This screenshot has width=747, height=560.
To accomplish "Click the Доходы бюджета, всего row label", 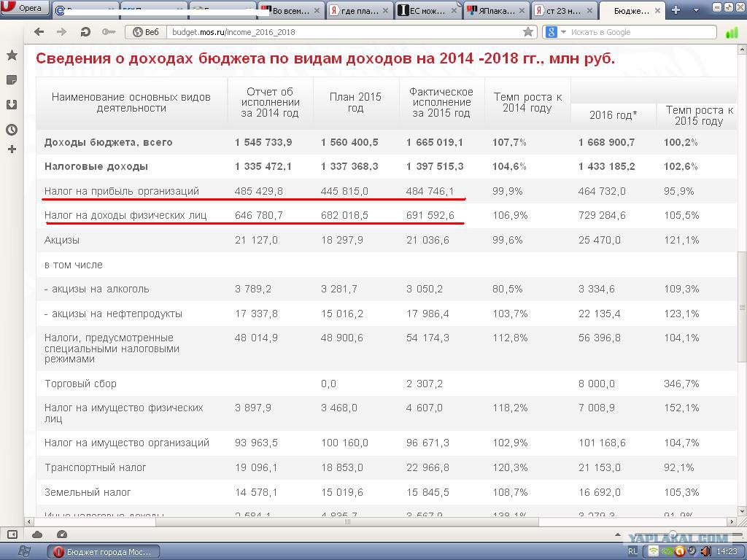I will click(108, 142).
